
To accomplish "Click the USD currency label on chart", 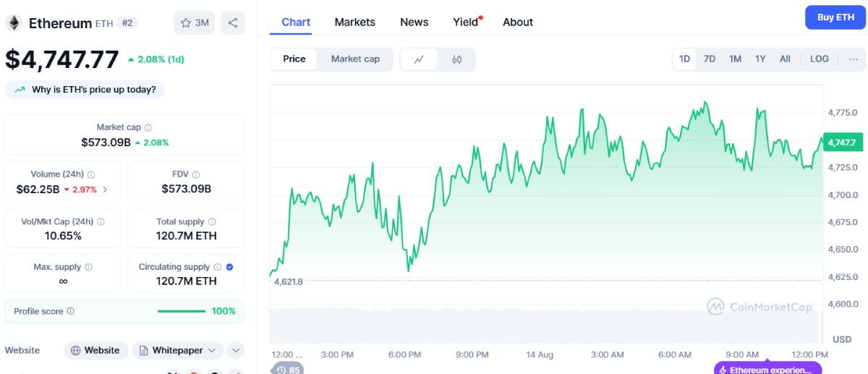I will 842,339.
